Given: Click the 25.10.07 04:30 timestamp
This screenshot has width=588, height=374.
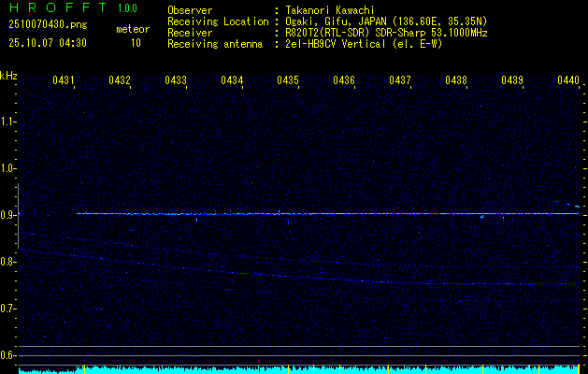Looking at the screenshot, I should (47, 43).
